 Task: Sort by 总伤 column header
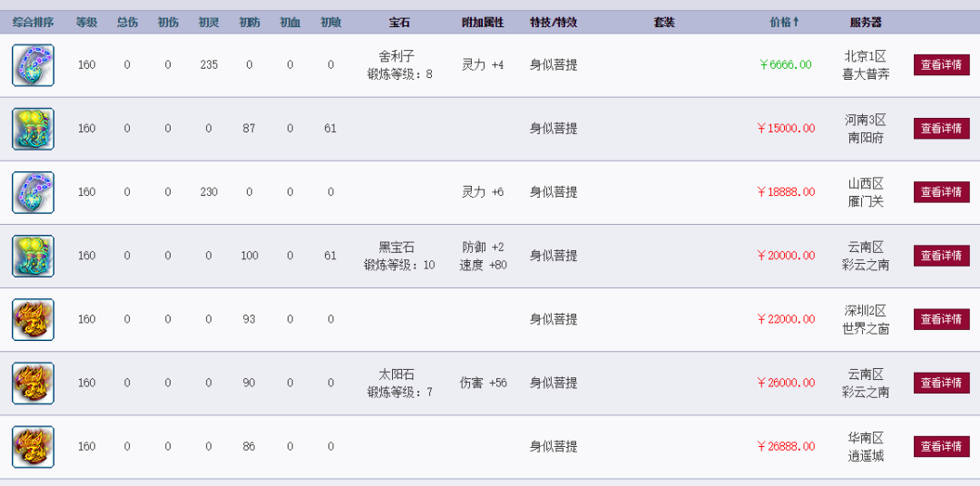click(127, 23)
